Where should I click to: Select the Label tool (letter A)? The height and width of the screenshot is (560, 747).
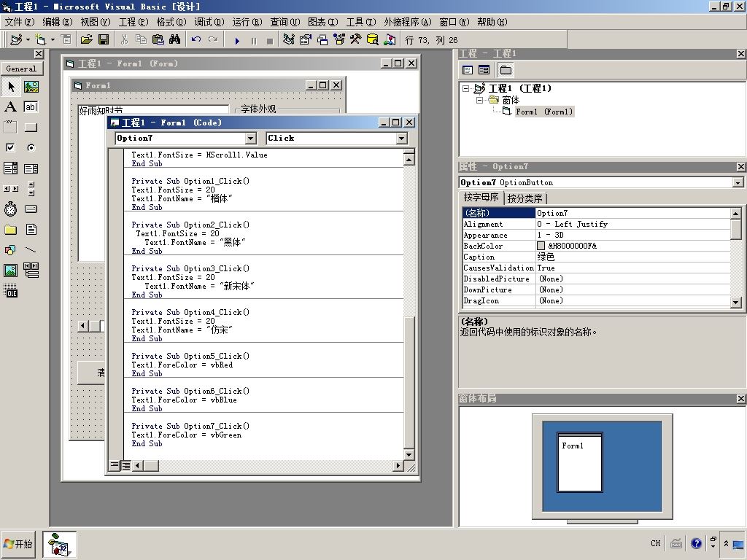point(10,107)
